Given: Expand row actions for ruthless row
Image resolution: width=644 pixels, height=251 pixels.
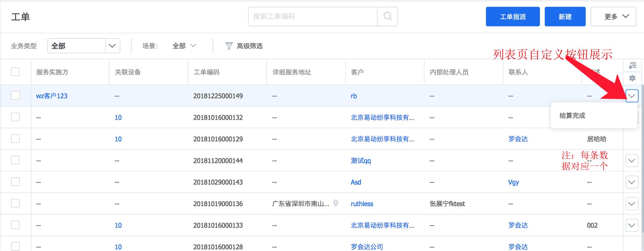Looking at the screenshot, I should (x=632, y=204).
